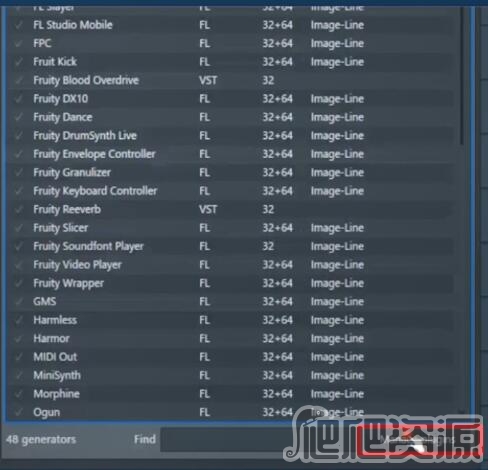The height and width of the screenshot is (470, 488).
Task: Select the Fruit Kick plugin name
Action: click(x=55, y=62)
